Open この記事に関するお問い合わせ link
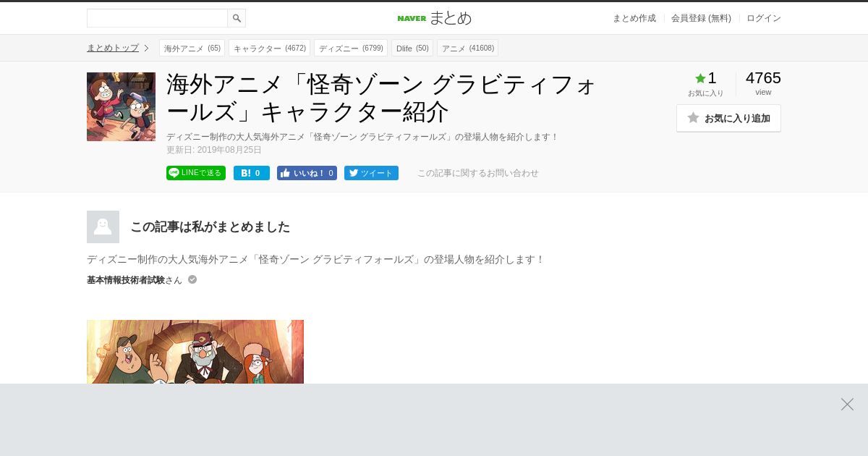Viewport: 868px width, 456px height. (477, 173)
